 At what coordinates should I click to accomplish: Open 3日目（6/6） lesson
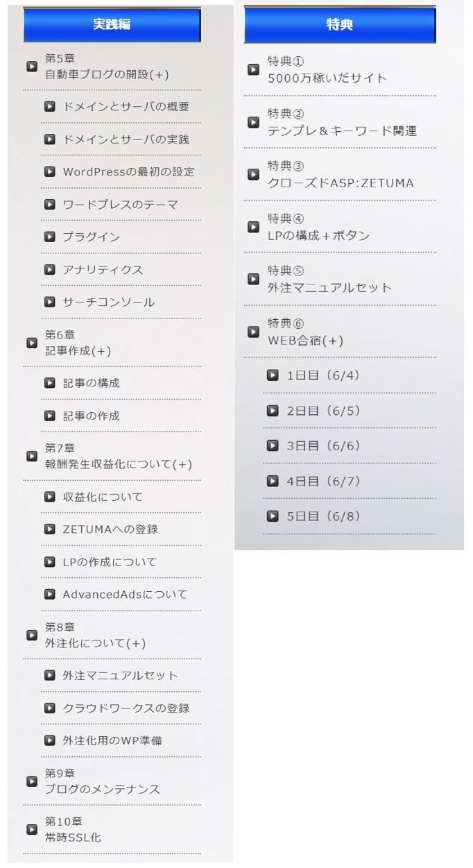coord(323,446)
